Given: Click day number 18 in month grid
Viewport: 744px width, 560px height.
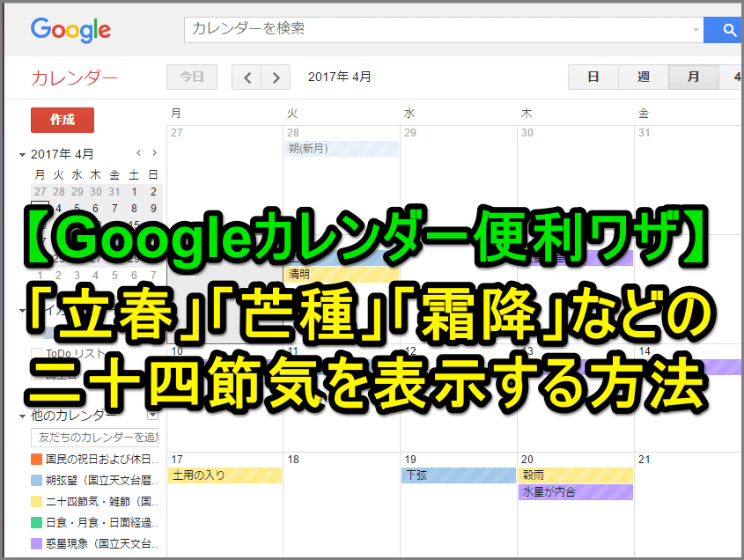Looking at the screenshot, I should (x=293, y=460).
